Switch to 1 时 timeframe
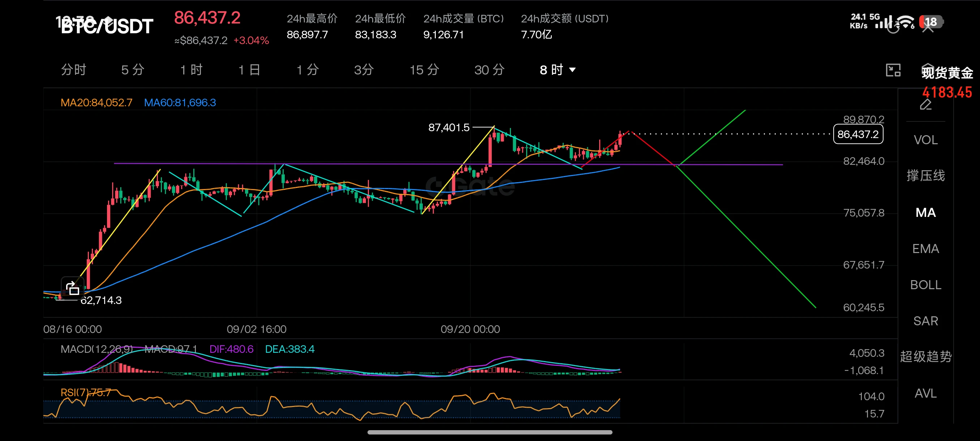This screenshot has width=980, height=441. 192,70
